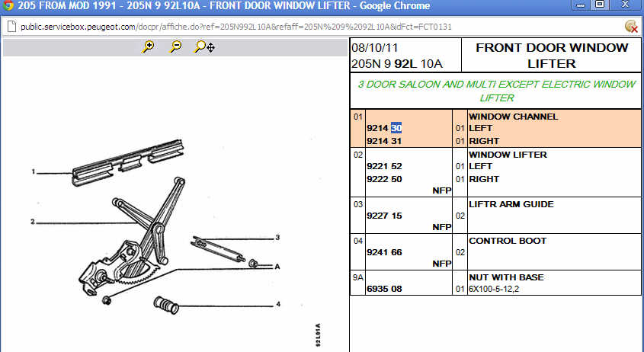
Task: Select part number 9214 30
Action: point(384,128)
